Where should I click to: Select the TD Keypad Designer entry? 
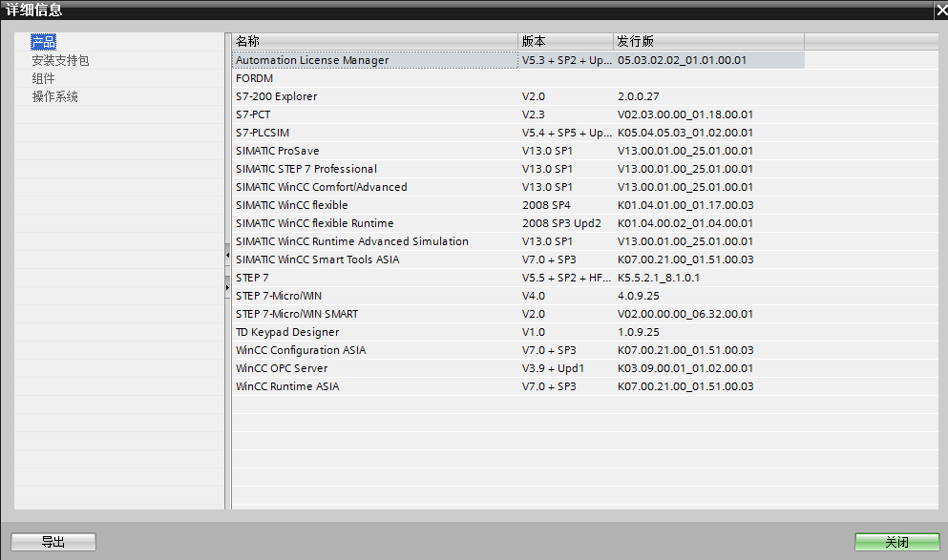click(x=287, y=332)
